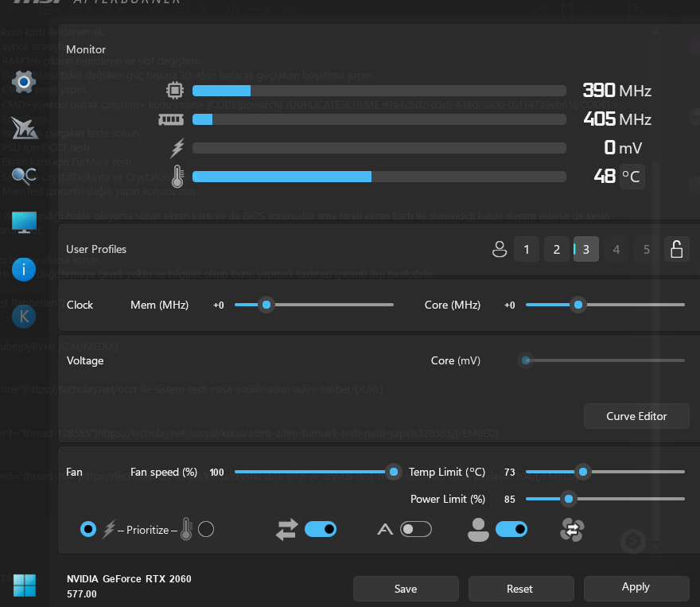Select user profile 4
Image resolution: width=700 pixels, height=607 pixels.
coord(616,249)
